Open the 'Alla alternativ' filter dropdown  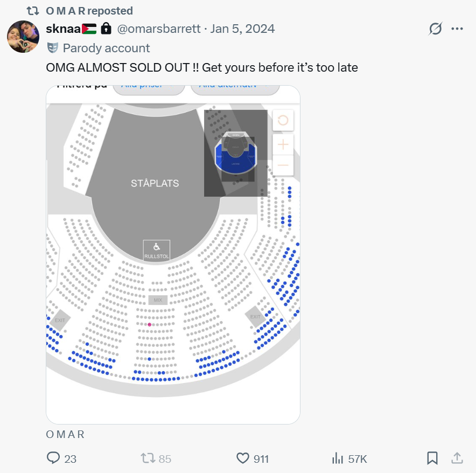coord(235,88)
